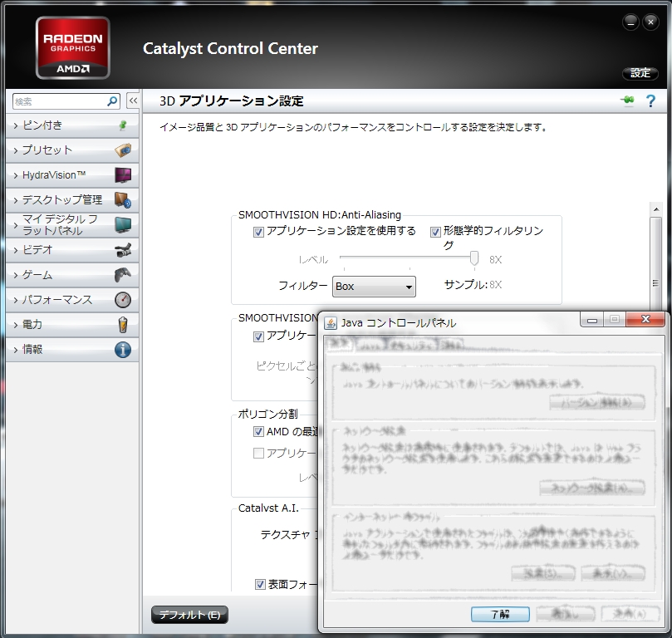Image resolution: width=672 pixels, height=638 pixels.
Task: Toggle AMD の最適化 checkbox under ポリゴン分割
Action: point(258,431)
